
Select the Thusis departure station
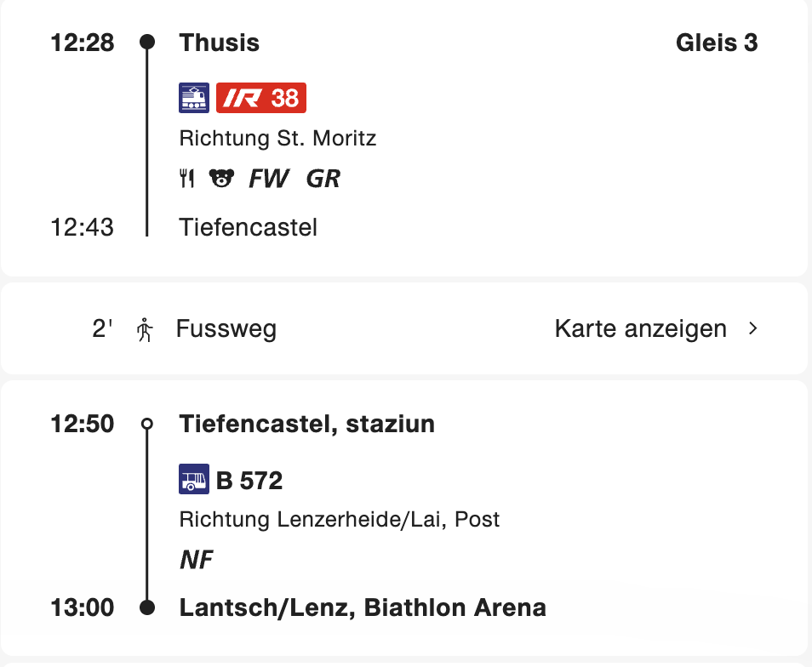(x=220, y=43)
